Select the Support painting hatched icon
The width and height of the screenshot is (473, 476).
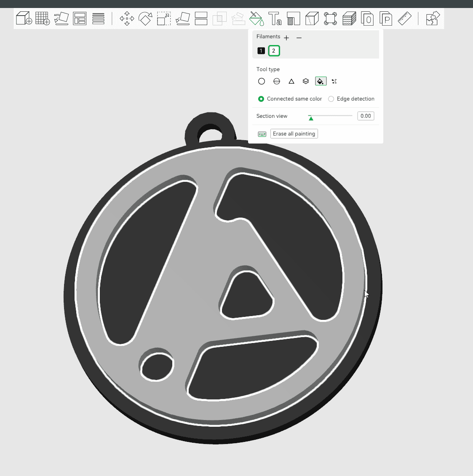coord(294,19)
